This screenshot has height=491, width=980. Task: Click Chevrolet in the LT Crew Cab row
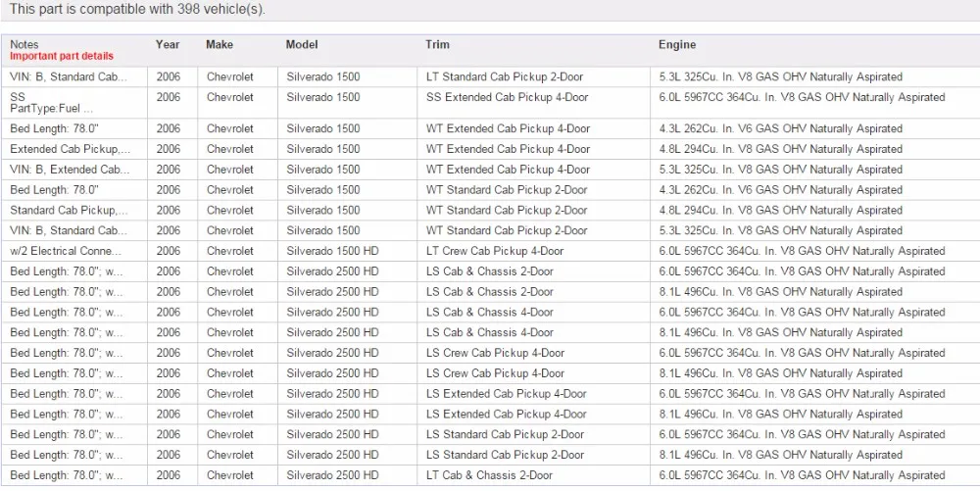[x=230, y=251]
